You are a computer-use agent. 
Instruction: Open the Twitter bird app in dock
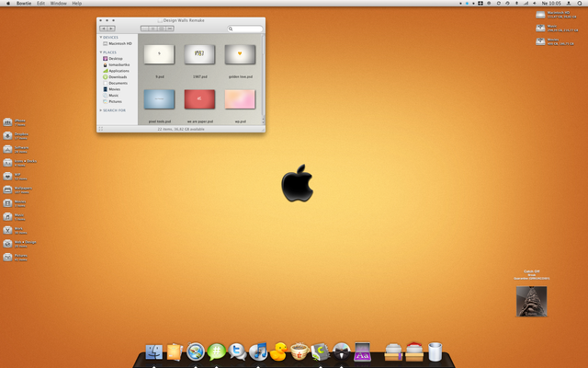point(237,351)
